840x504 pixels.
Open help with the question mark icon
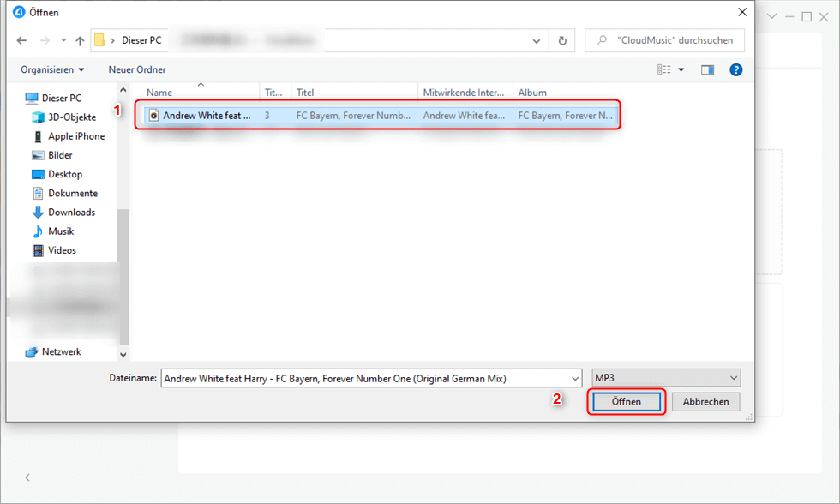pos(736,69)
